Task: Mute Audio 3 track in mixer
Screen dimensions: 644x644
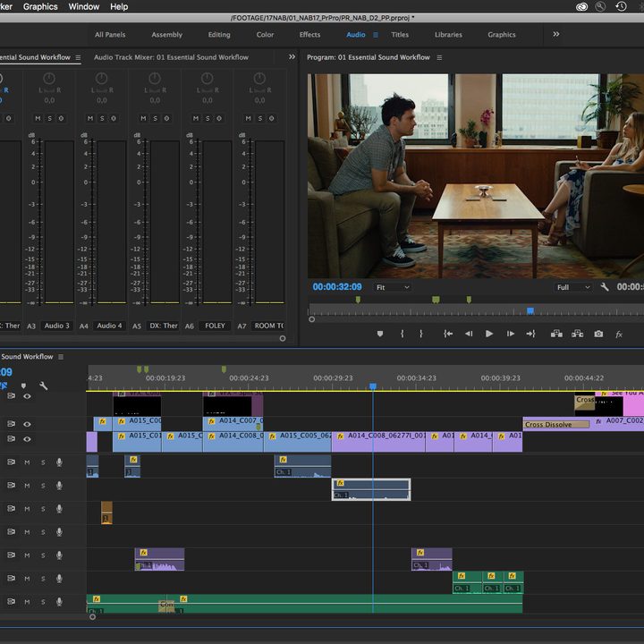Action: pyautogui.click(x=38, y=118)
